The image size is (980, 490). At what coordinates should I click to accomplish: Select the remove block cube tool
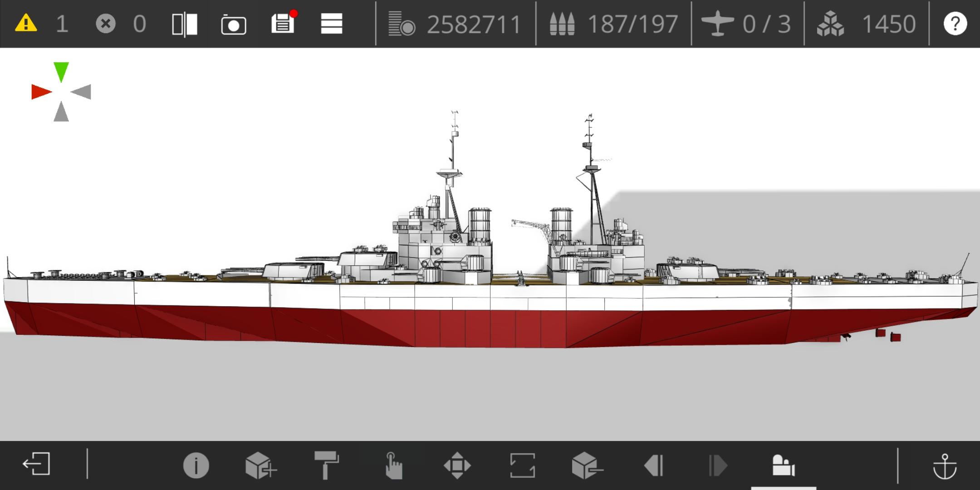coord(587,465)
